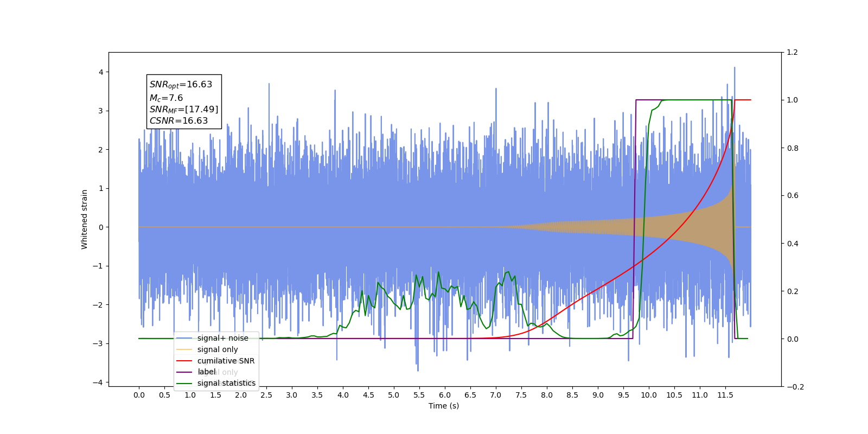Click the 7.5 tick on the Time axis
The image size is (868, 434).
tap(521, 395)
